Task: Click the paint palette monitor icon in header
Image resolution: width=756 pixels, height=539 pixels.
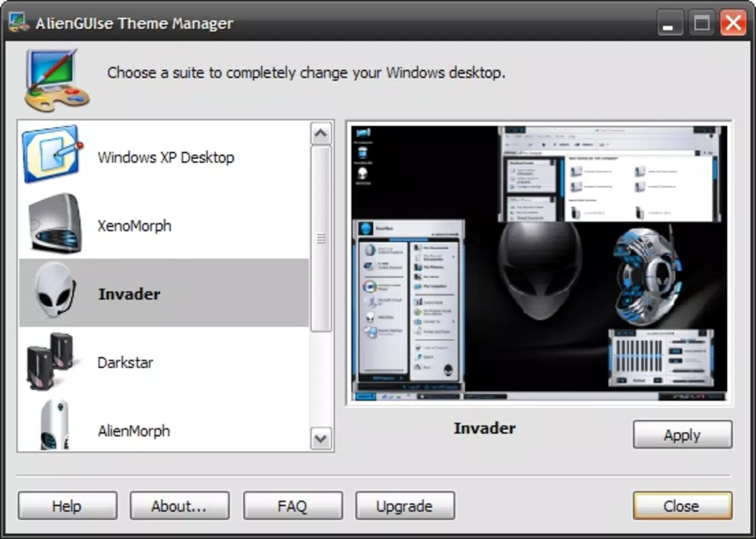Action: 57,81
